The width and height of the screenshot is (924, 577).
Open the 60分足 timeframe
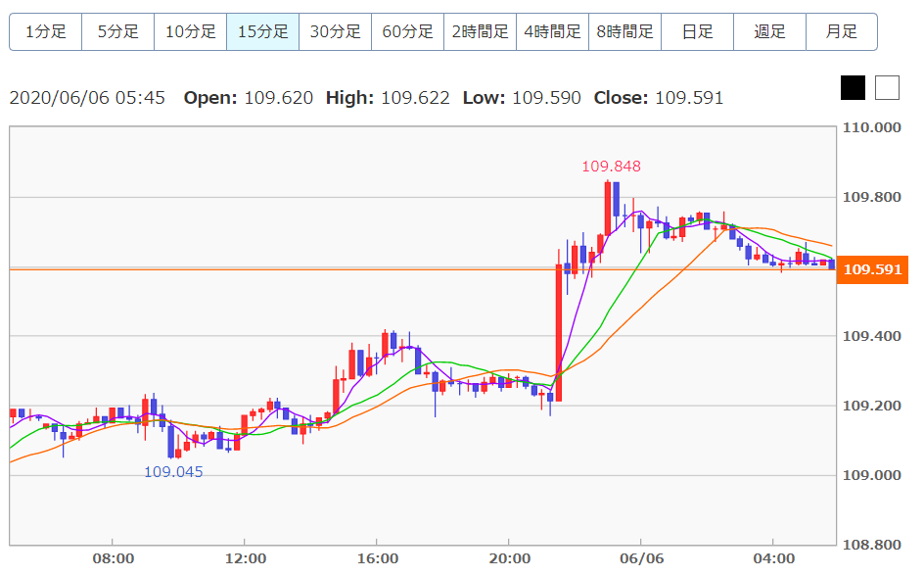tap(408, 32)
